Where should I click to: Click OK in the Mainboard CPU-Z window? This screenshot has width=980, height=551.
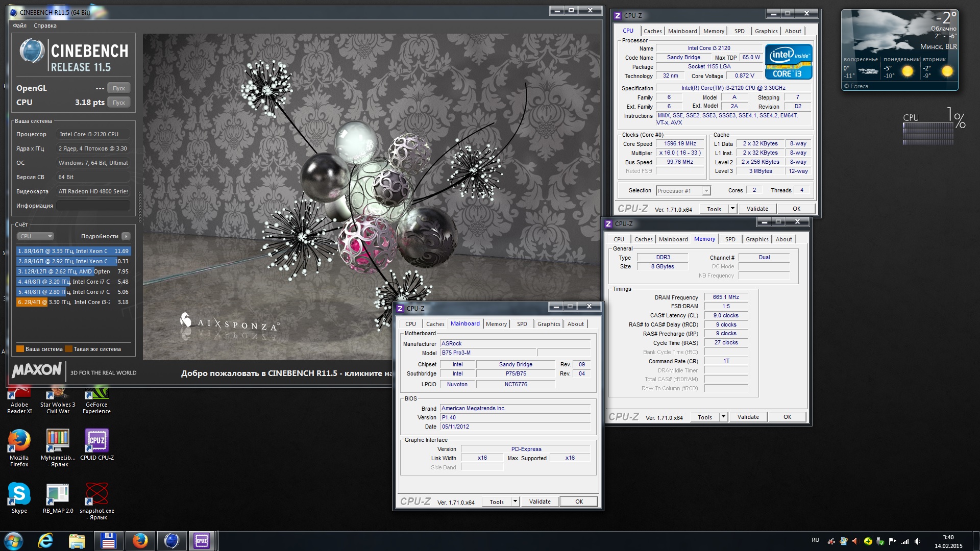[x=579, y=502]
